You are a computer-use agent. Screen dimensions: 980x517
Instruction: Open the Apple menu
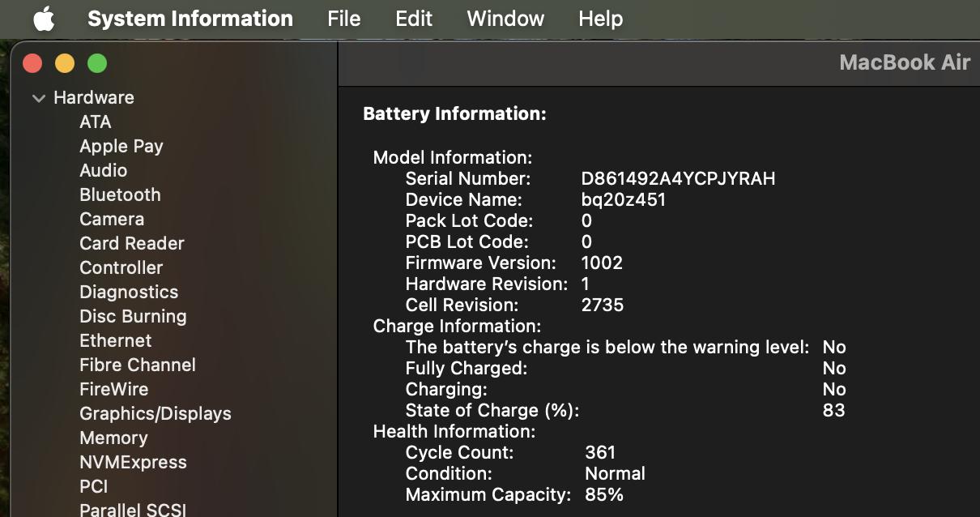click(44, 19)
